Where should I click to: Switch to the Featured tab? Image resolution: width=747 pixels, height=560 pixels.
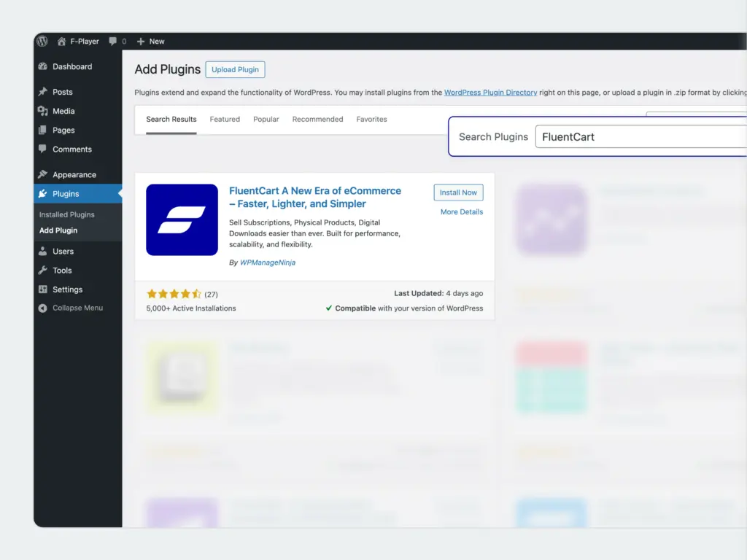point(225,119)
